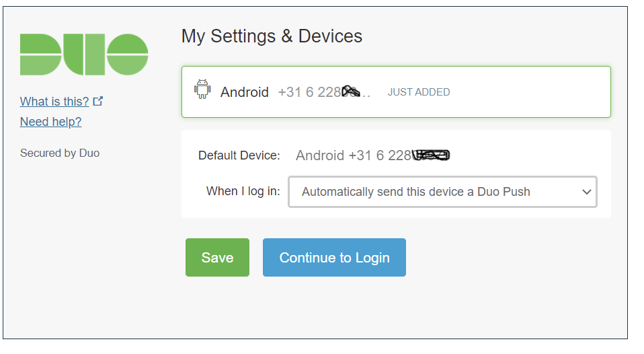The height and width of the screenshot is (354, 644).
Task: Click the green Duo logo
Action: pos(84,55)
